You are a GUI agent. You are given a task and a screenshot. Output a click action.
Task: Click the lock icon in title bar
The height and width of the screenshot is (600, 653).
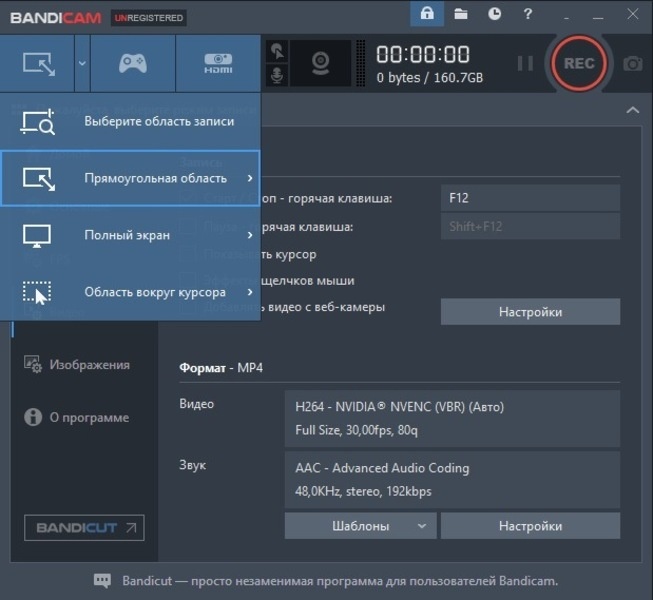pos(427,14)
